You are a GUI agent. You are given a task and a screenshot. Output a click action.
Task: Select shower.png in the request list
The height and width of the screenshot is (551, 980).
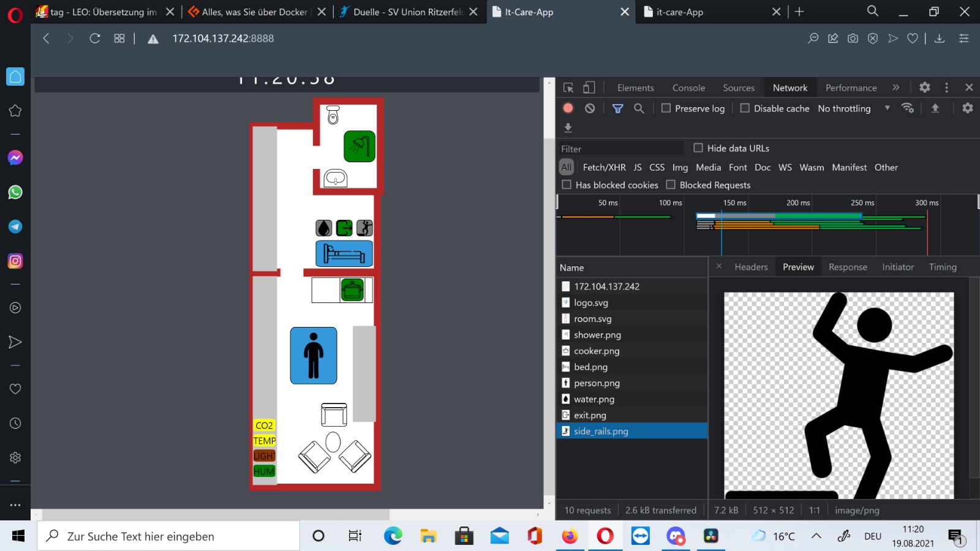click(597, 335)
